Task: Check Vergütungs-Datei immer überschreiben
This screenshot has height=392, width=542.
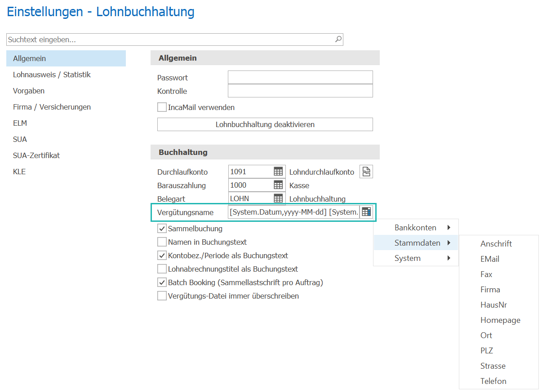Action: pos(162,296)
